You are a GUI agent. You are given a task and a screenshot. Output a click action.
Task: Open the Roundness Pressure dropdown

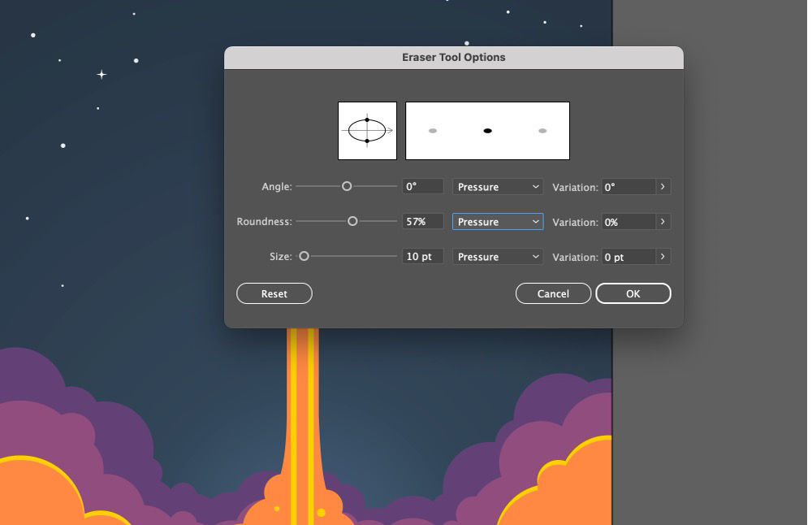[x=497, y=221]
